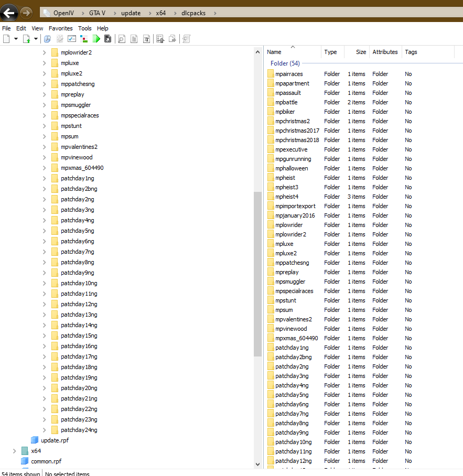Open the View menu

(37, 28)
